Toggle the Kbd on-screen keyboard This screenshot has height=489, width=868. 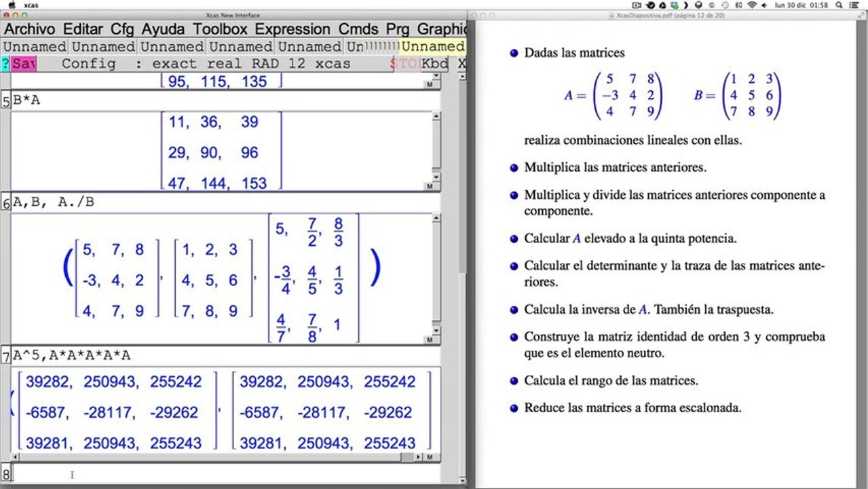point(435,64)
